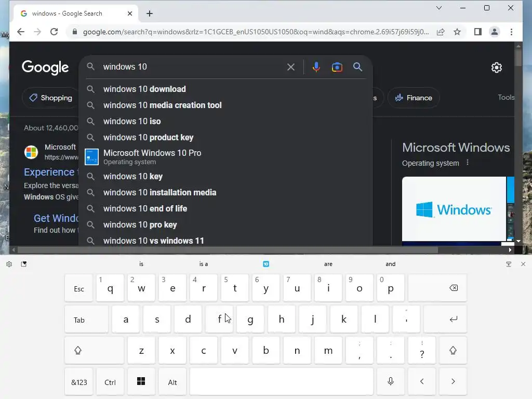The image size is (532, 399).
Task: Tap the left arrow key
Action: 422,382
